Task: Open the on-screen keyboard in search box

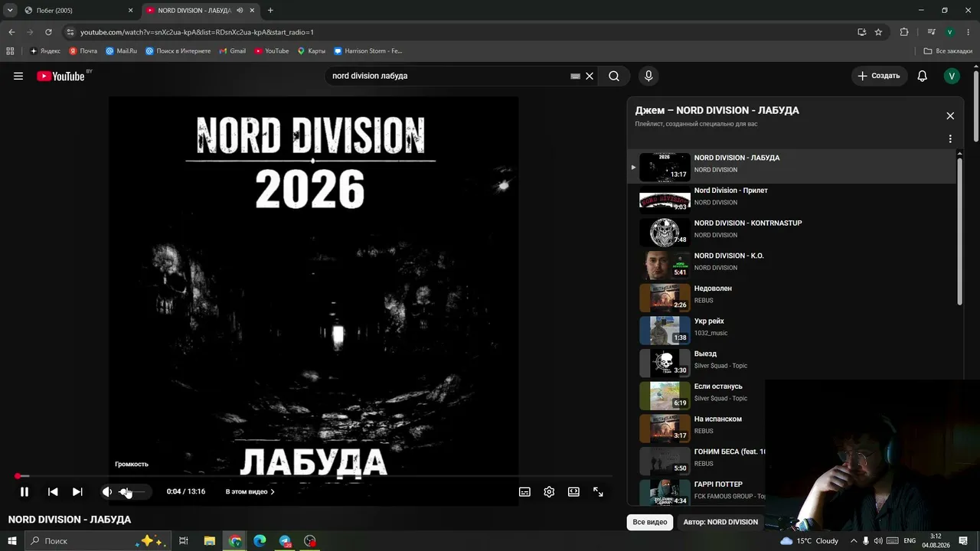Action: pos(575,77)
